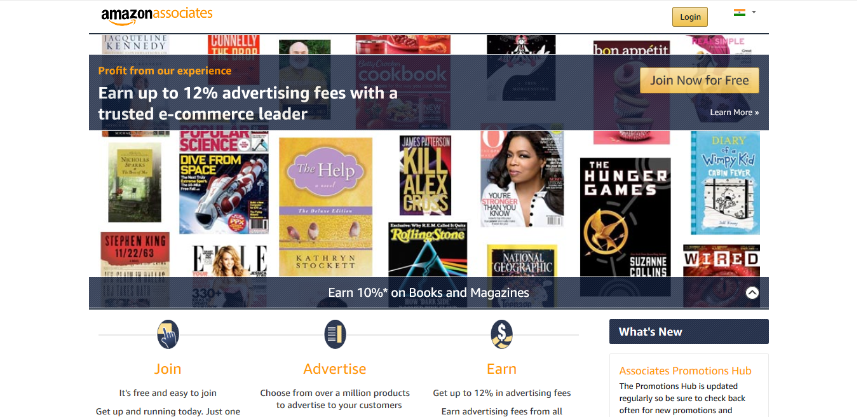The width and height of the screenshot is (868, 417).
Task: Click the Login button
Action: click(690, 17)
